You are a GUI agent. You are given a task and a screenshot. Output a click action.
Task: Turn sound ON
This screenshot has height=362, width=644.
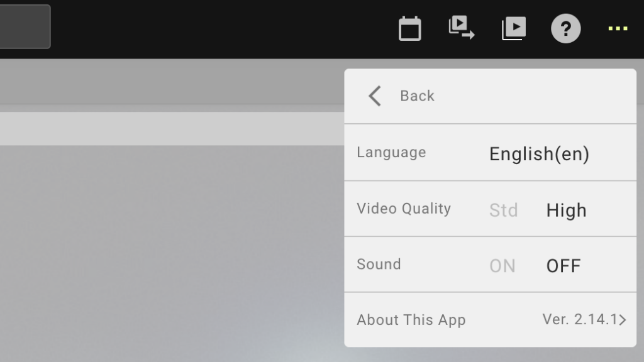502,266
